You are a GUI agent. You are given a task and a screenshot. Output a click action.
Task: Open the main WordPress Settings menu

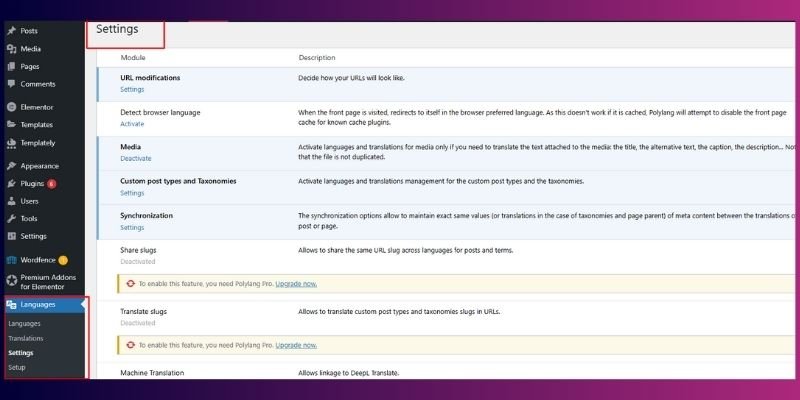[x=33, y=236]
